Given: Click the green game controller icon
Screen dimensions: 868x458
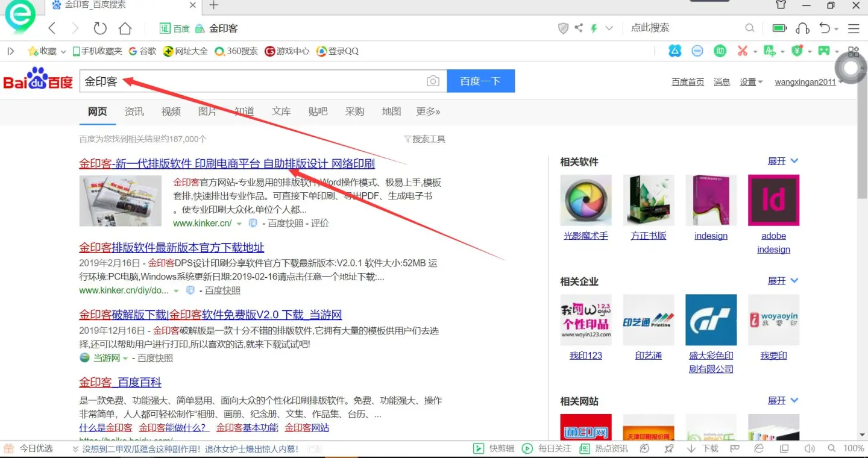Looking at the screenshot, I should click(824, 51).
